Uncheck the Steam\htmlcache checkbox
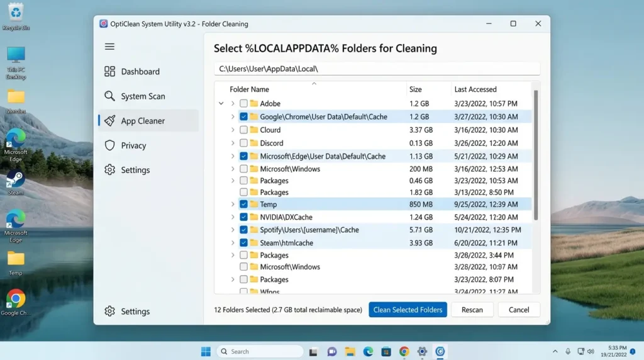Screen dimensions: 644x360 coord(243,242)
